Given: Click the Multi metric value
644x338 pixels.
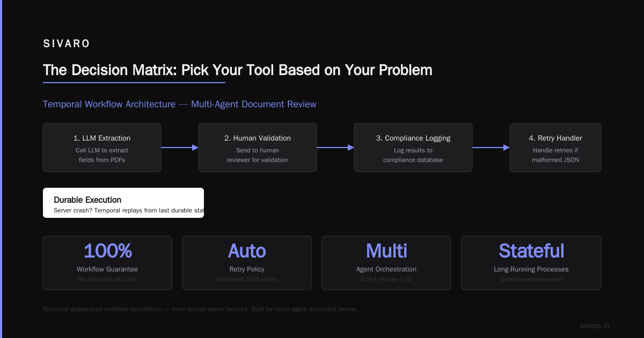Looking at the screenshot, I should coord(386,251).
